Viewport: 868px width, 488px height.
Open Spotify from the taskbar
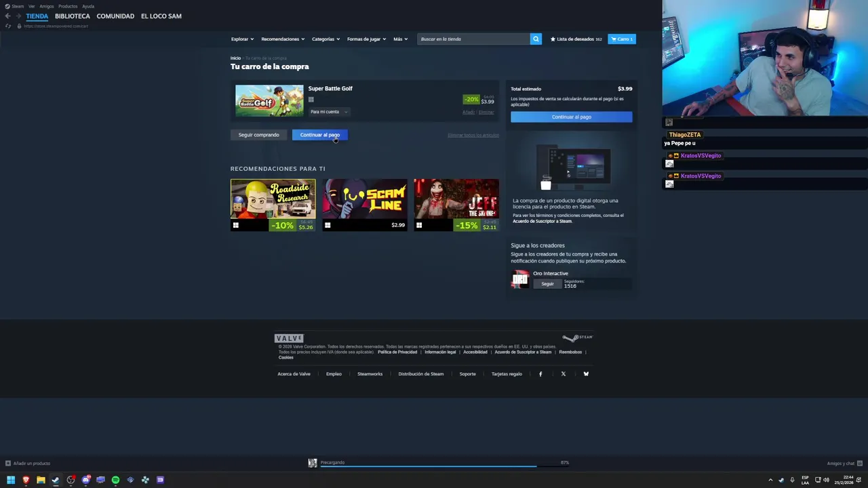pos(115,480)
